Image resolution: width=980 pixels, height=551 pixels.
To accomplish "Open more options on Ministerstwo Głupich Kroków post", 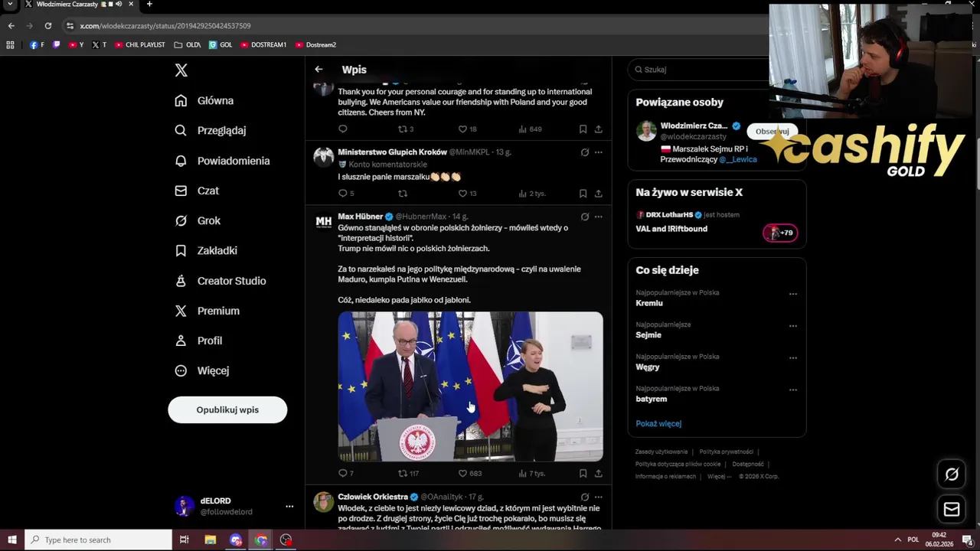I will tap(599, 152).
